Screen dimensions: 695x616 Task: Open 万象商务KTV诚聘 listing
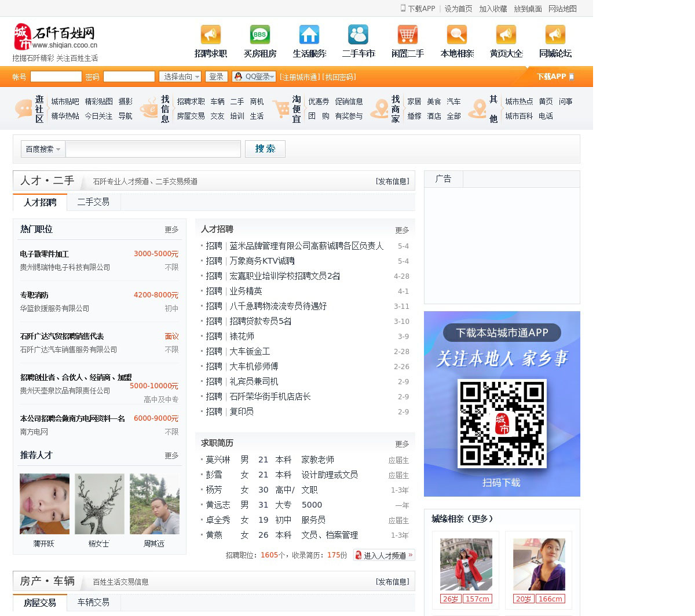262,261
